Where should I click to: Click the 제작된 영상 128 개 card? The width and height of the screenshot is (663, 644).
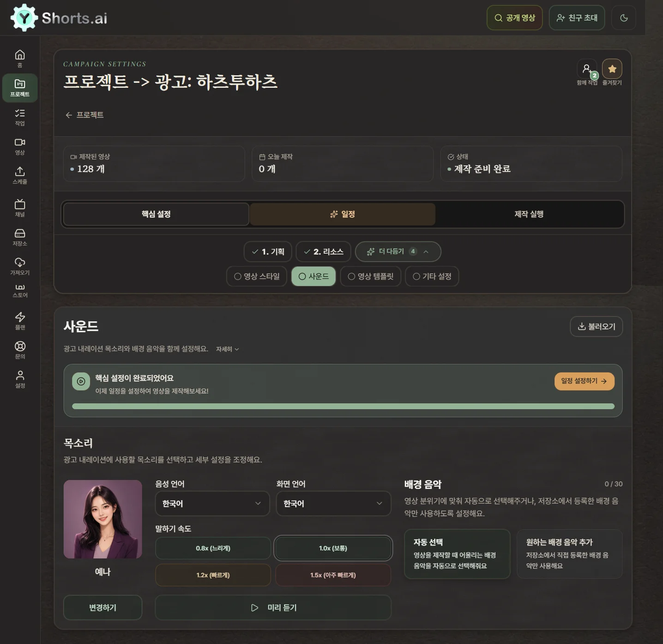[x=154, y=164]
